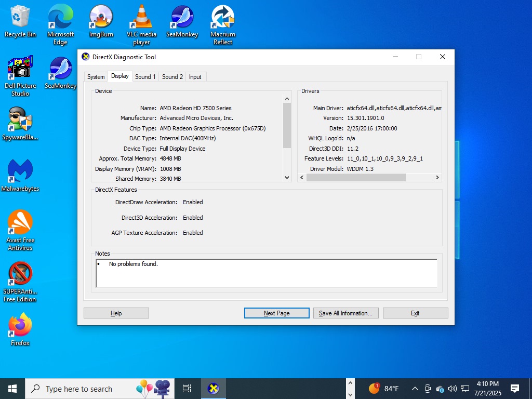Image resolution: width=532 pixels, height=399 pixels.
Task: Open the Recycle Bin desktop icon
Action: point(20,21)
